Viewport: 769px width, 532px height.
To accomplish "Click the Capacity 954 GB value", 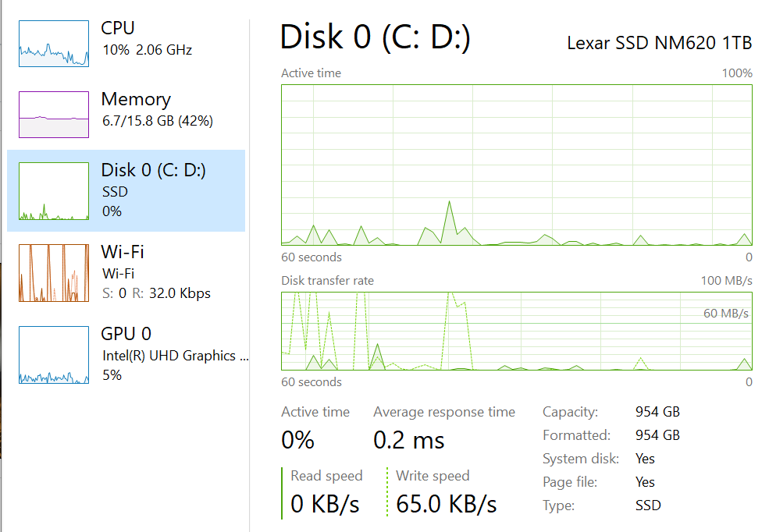I will click(657, 412).
